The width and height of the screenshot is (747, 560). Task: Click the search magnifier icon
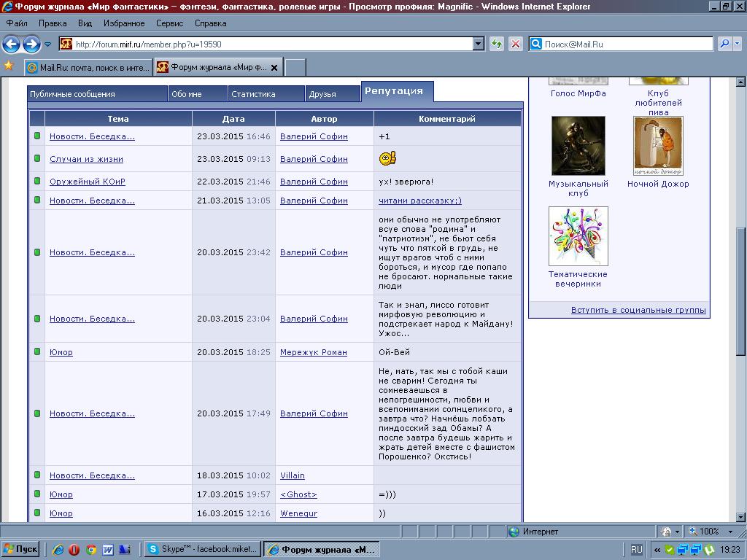pos(724,44)
